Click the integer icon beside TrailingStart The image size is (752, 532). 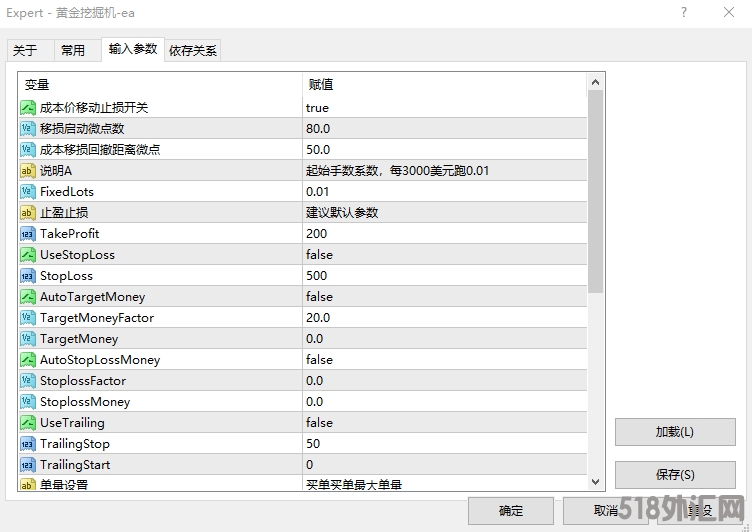[x=28, y=465]
